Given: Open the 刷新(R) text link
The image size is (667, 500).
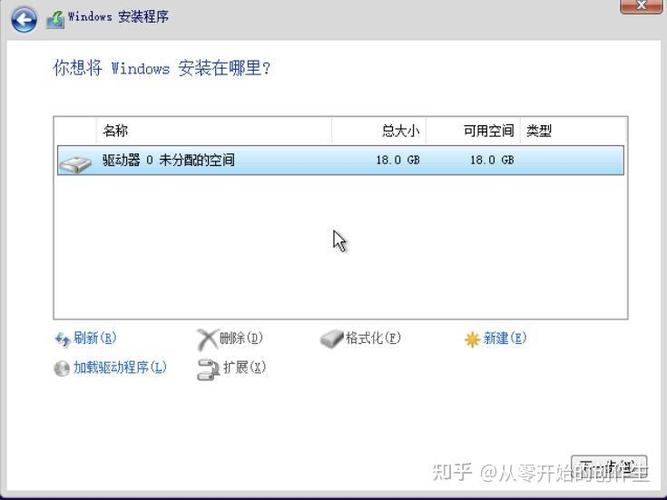Looking at the screenshot, I should click(x=95, y=339).
